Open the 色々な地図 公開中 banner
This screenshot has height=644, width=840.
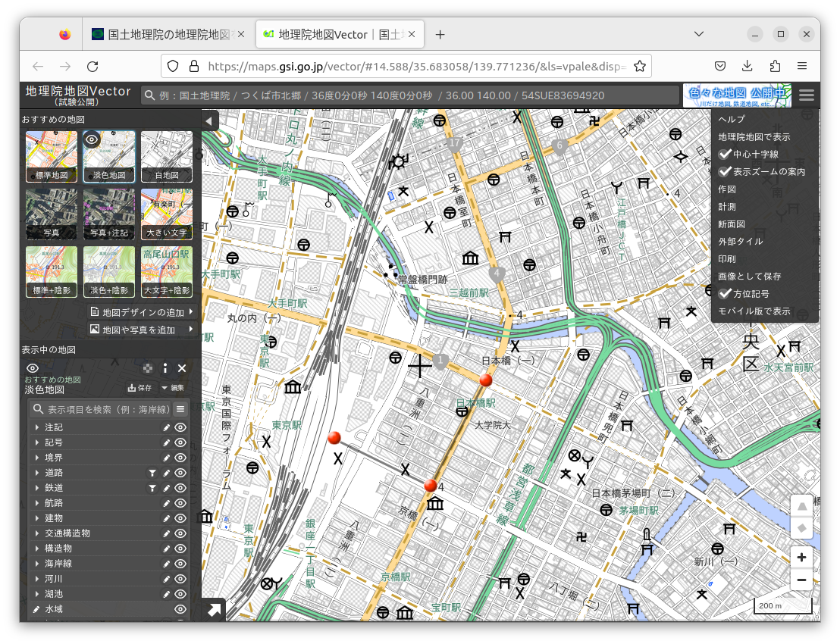point(737,95)
